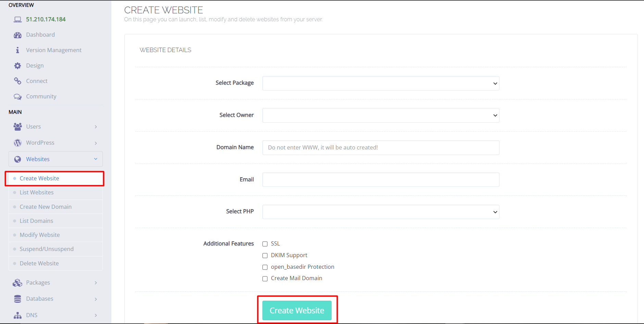Open Community via the chat bubble icon
Viewport: 644px width, 324px height.
coord(17,96)
